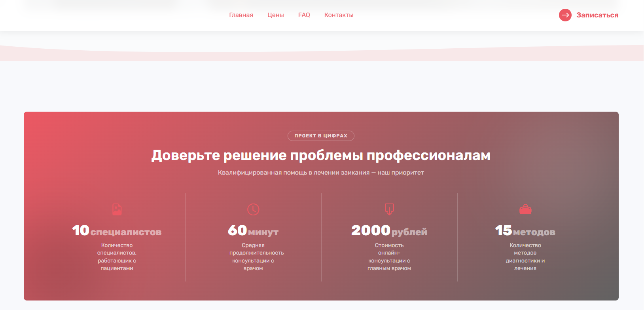This screenshot has height=310, width=644.
Task: Click the download arrow icon above 2000 рублей
Action: (x=389, y=209)
